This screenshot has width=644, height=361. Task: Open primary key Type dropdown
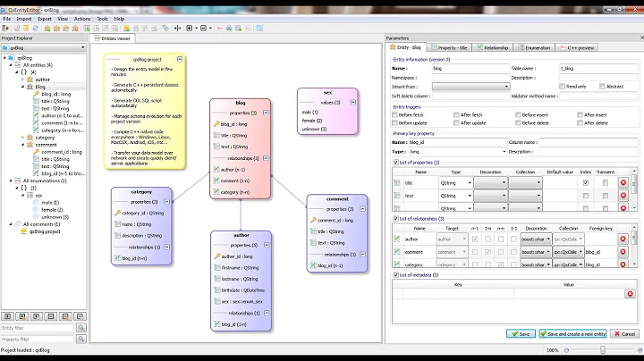point(458,151)
